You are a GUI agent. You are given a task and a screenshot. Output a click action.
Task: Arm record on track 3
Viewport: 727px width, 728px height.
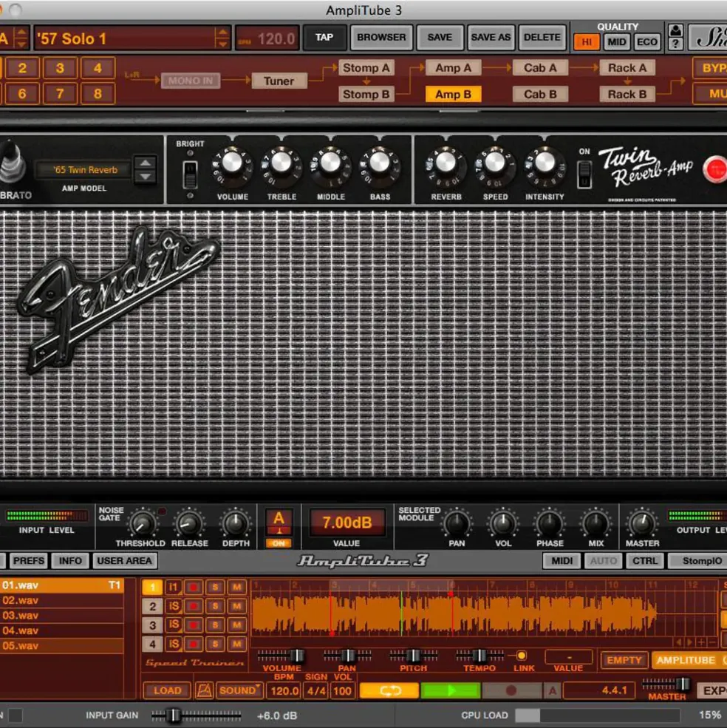point(194,625)
